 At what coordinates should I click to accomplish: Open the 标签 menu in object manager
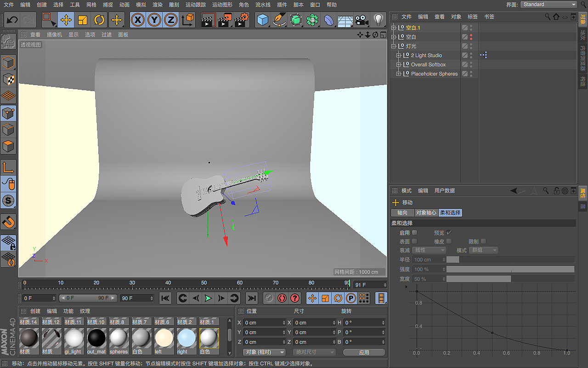click(x=473, y=17)
